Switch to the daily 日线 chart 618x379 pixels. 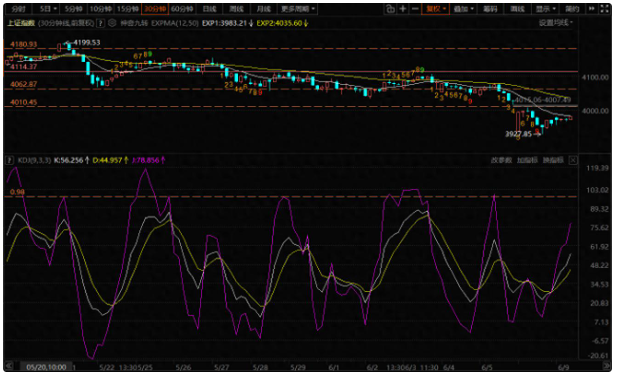(x=209, y=9)
